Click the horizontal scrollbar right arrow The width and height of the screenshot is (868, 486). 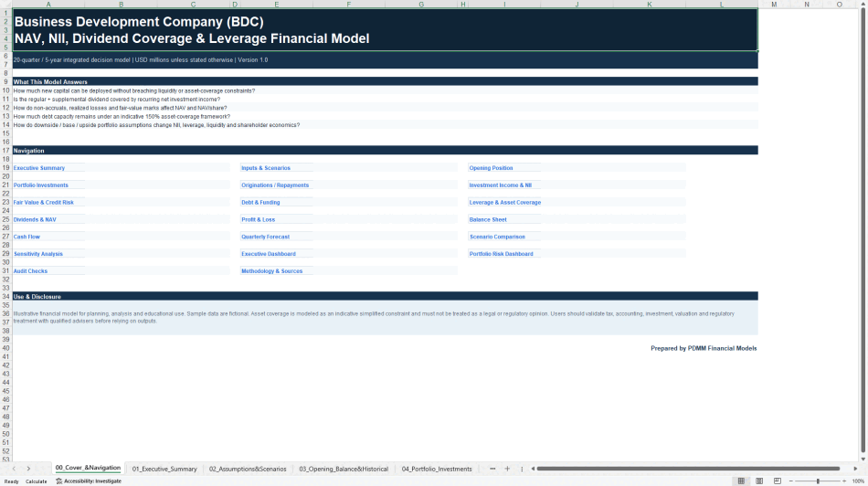tap(854, 469)
